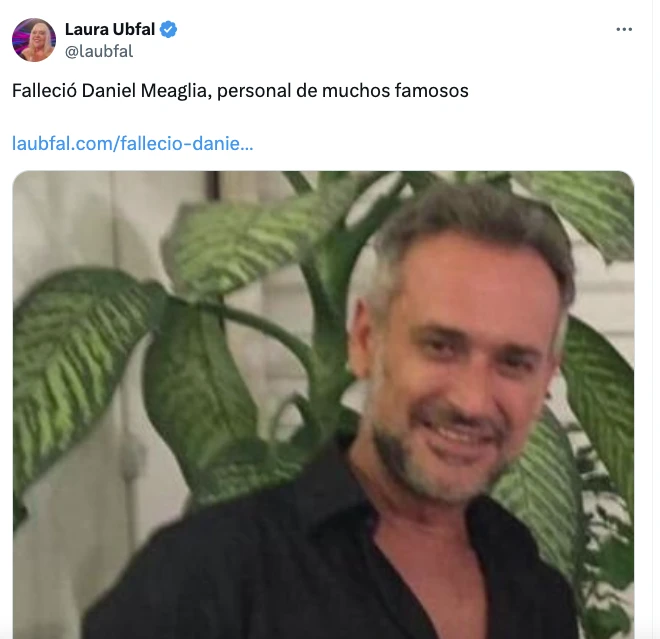The width and height of the screenshot is (660, 639).
Task: Open Laura Ubfal's profile avatar
Action: coord(34,40)
